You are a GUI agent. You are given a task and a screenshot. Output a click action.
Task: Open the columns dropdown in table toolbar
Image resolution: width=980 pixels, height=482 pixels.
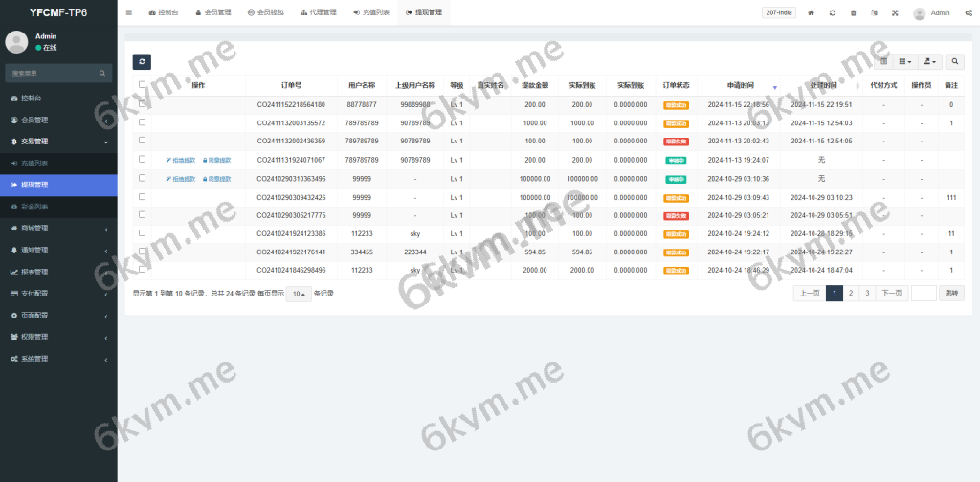click(x=904, y=61)
